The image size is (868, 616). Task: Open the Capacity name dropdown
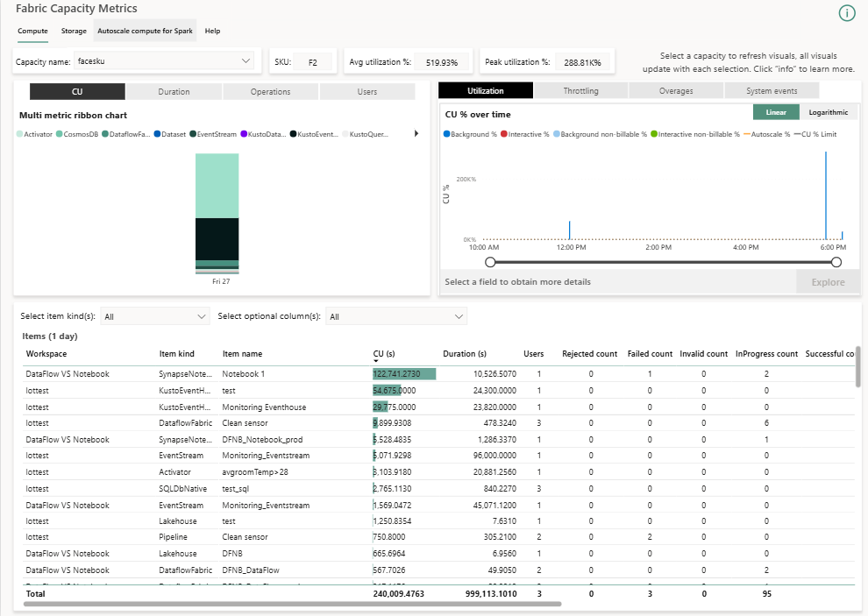(165, 60)
